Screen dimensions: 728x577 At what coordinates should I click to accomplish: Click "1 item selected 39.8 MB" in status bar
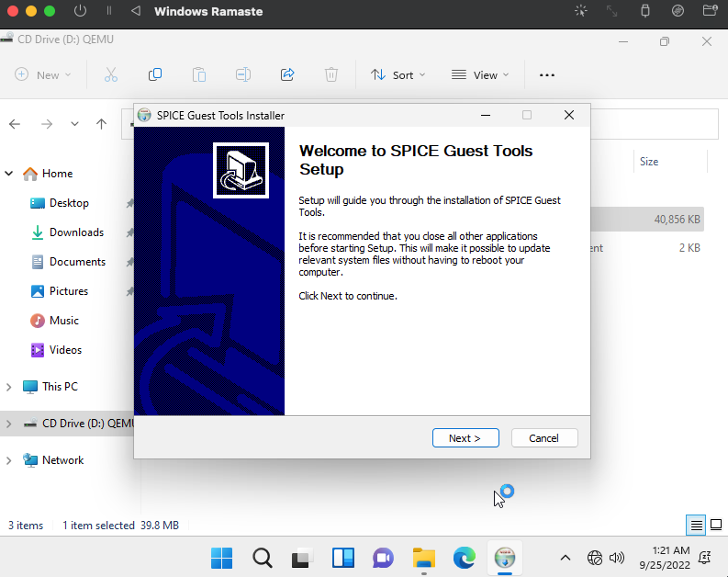pyautogui.click(x=120, y=526)
